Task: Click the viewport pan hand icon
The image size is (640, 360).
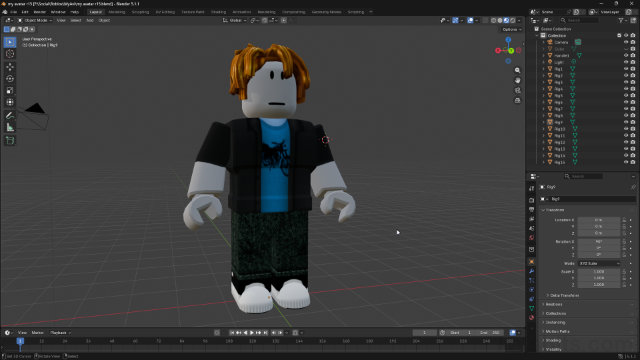Action: click(x=518, y=80)
